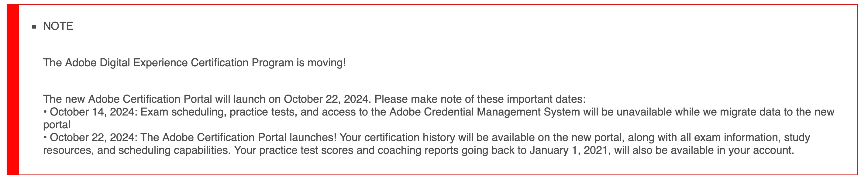Screen dimensions: 868x183
Task: Click 'Your practice test scores' text
Action: tap(293, 150)
